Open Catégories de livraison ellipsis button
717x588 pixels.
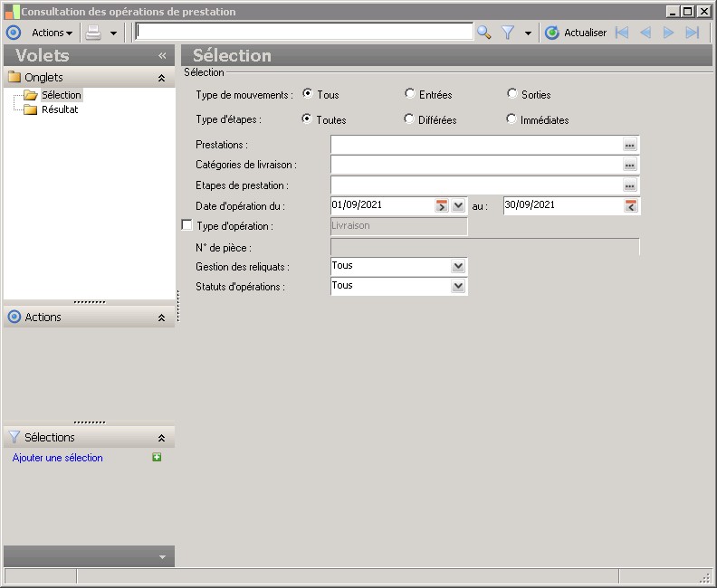click(630, 166)
